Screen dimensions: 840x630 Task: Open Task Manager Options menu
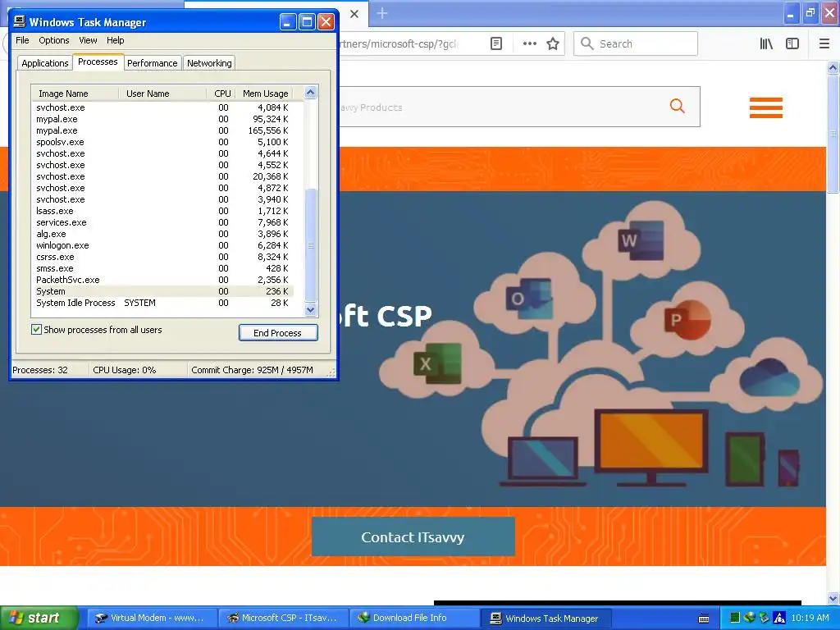[x=53, y=40]
